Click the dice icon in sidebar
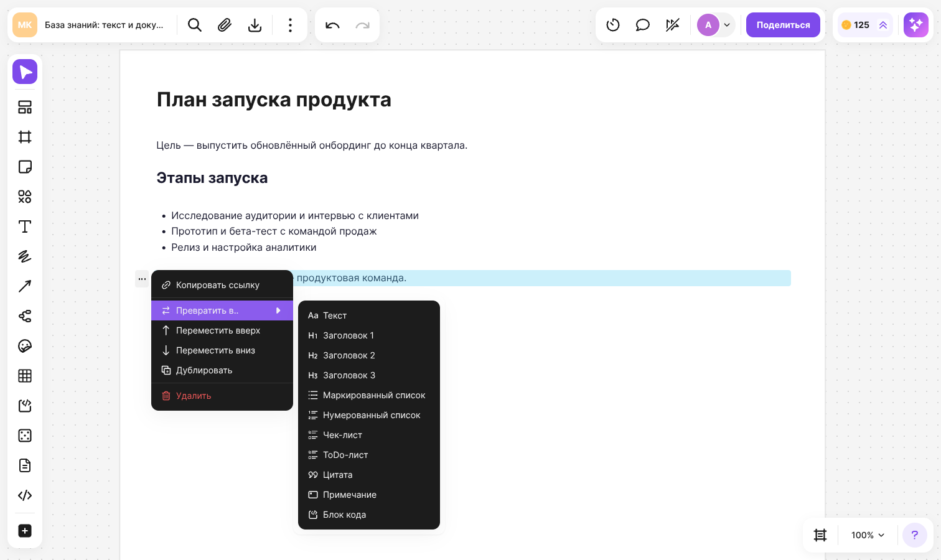941x560 pixels. tap(25, 436)
